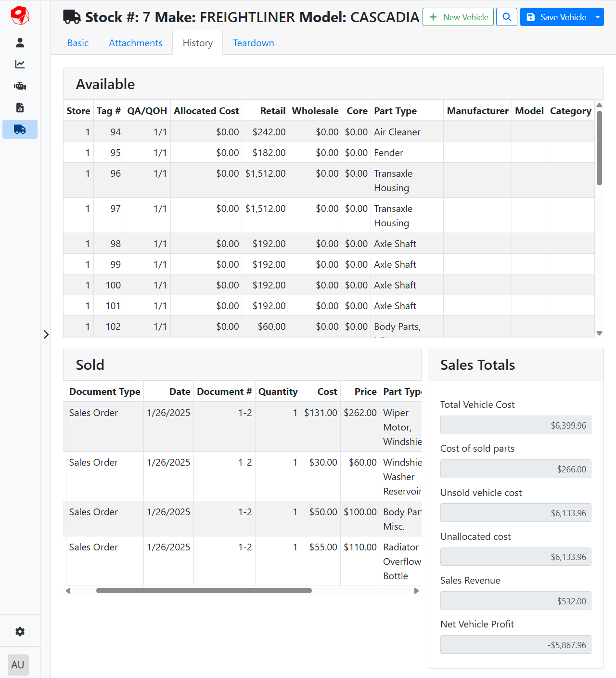Expand the sidebar with chevron arrow
This screenshot has height=678, width=616.
[46, 334]
